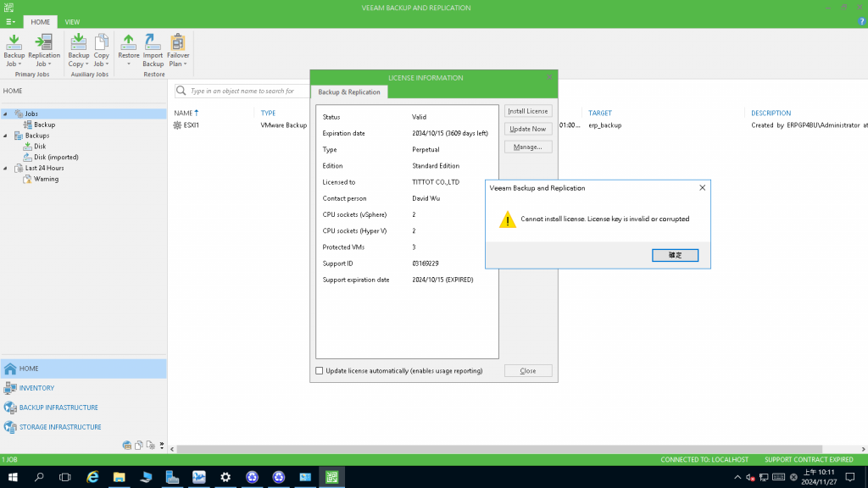Launch Internet Explorer from the taskbar
This screenshot has height=488, width=868.
pyautogui.click(x=92, y=477)
